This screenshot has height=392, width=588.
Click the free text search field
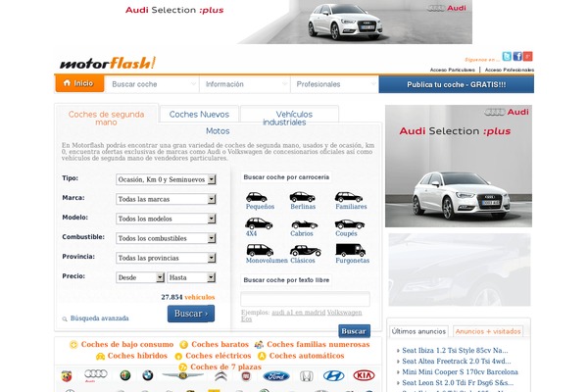click(x=305, y=299)
